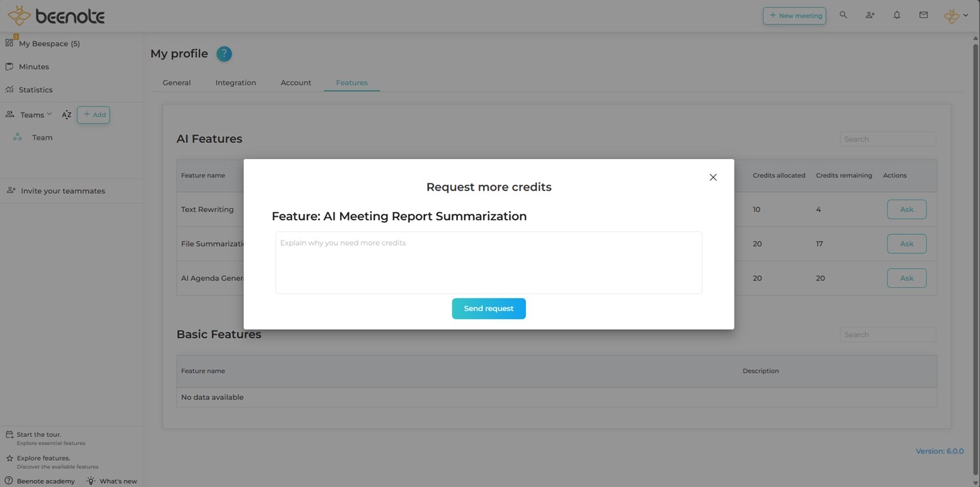Viewport: 980px width, 487px height.
Task: Open the Account tab
Action: coord(296,83)
